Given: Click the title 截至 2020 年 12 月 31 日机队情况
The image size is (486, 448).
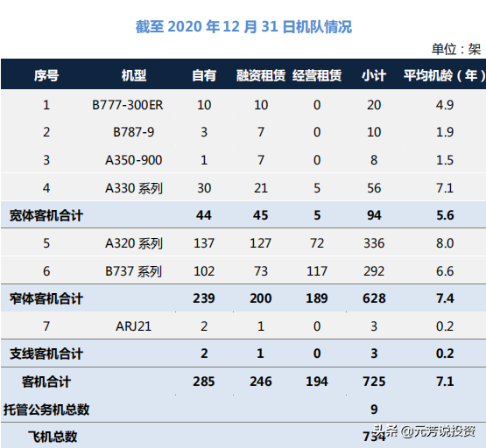Looking at the screenshot, I should (x=243, y=26).
